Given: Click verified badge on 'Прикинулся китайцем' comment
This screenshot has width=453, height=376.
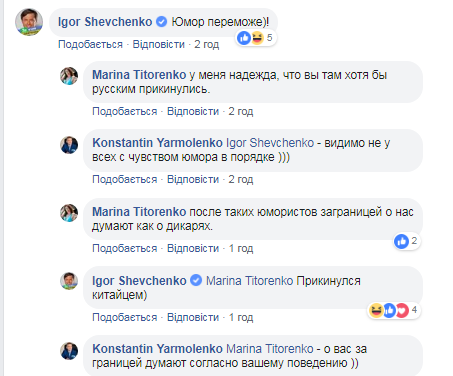Looking at the screenshot, I should click(x=196, y=280).
